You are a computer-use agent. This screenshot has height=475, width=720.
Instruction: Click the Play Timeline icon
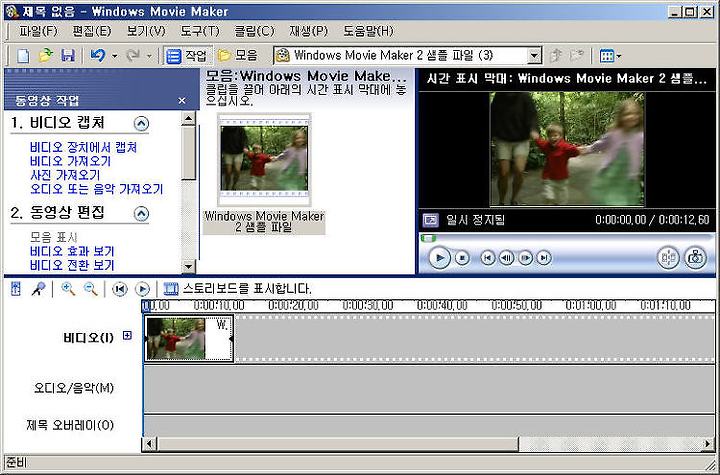(142, 289)
